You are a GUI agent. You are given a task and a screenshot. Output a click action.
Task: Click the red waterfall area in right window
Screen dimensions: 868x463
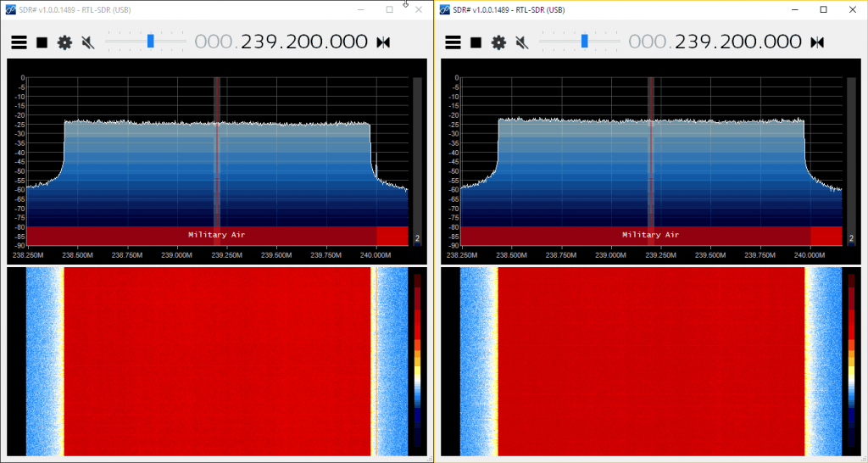[x=651, y=362]
